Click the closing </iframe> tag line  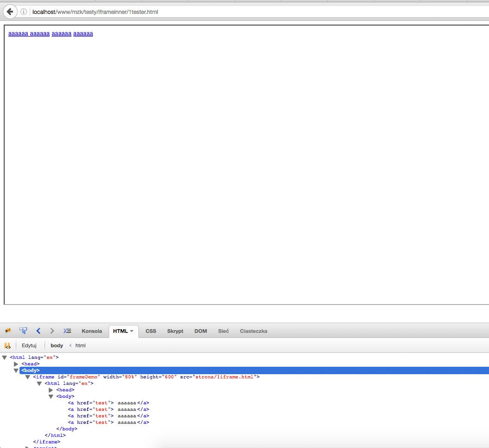tap(46, 442)
